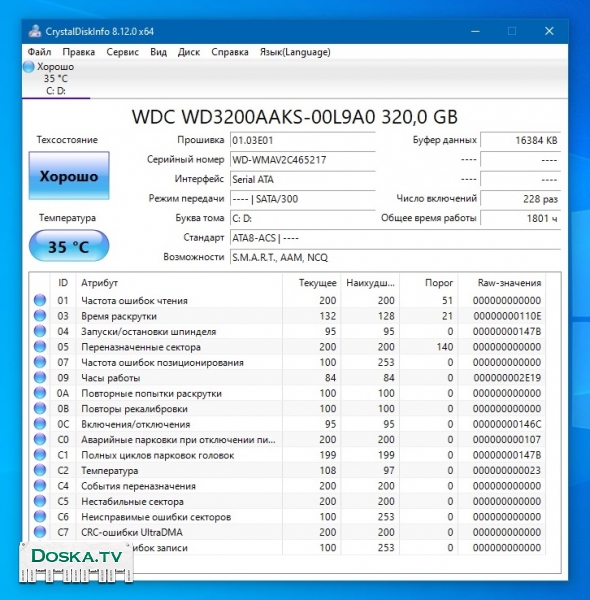Click status orb for row C4 События переназначения
590x600 pixels.
[x=40, y=486]
